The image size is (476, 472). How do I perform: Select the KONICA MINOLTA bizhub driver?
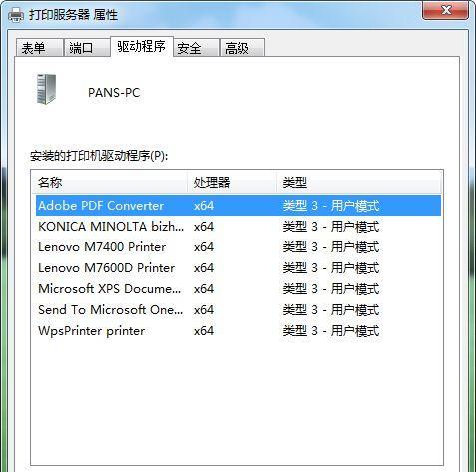tap(238, 227)
